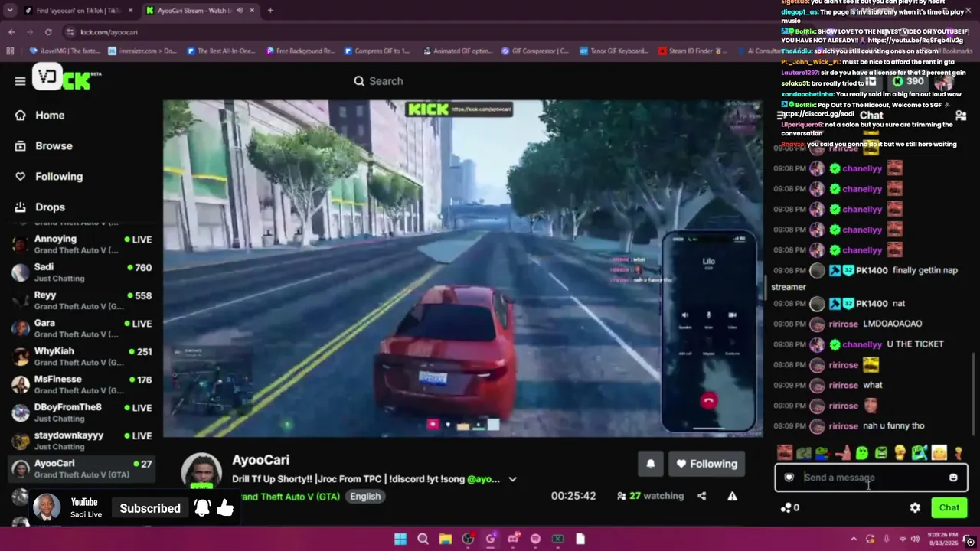Toggle the Following button for AyooCari
The height and width of the screenshot is (551, 980).
tap(706, 464)
